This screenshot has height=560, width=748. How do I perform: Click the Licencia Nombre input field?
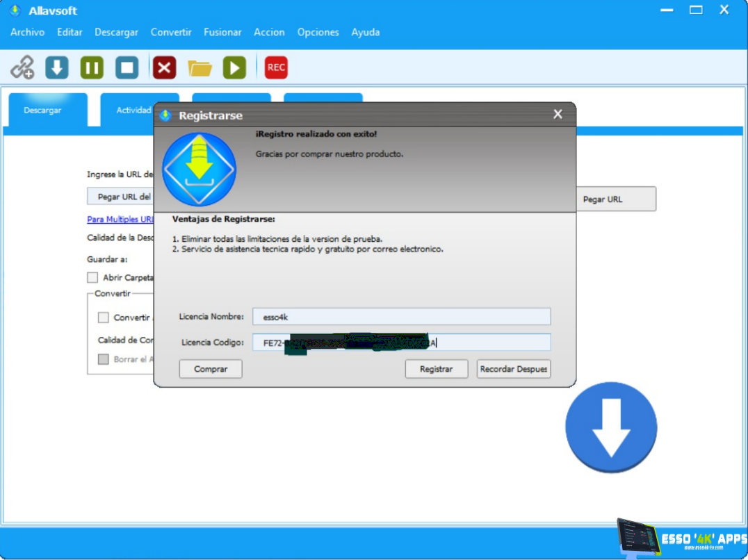(401, 317)
